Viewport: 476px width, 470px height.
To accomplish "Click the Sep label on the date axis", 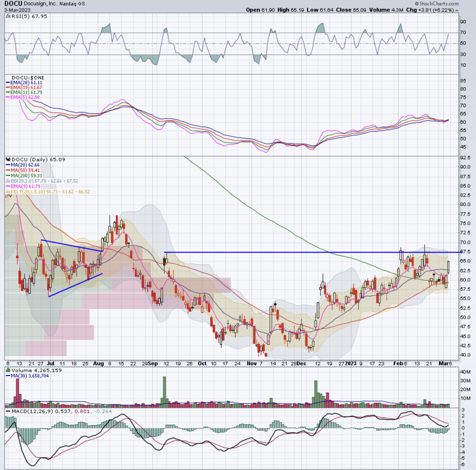I will (153, 364).
